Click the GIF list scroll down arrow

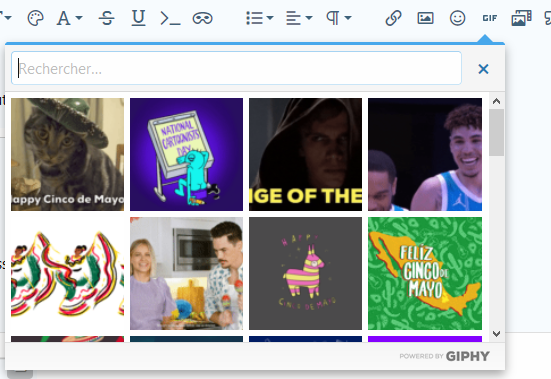[x=496, y=333]
